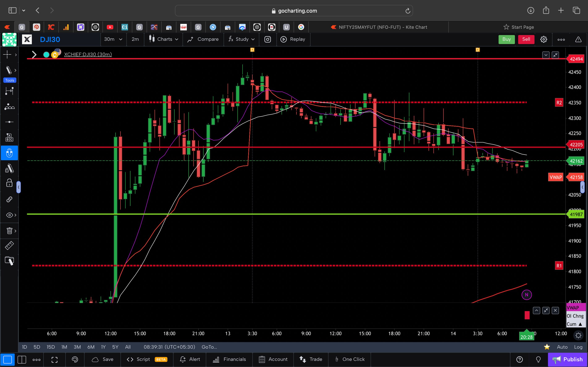
Task: Open the 30m timeframe dropdown
Action: coord(113,39)
